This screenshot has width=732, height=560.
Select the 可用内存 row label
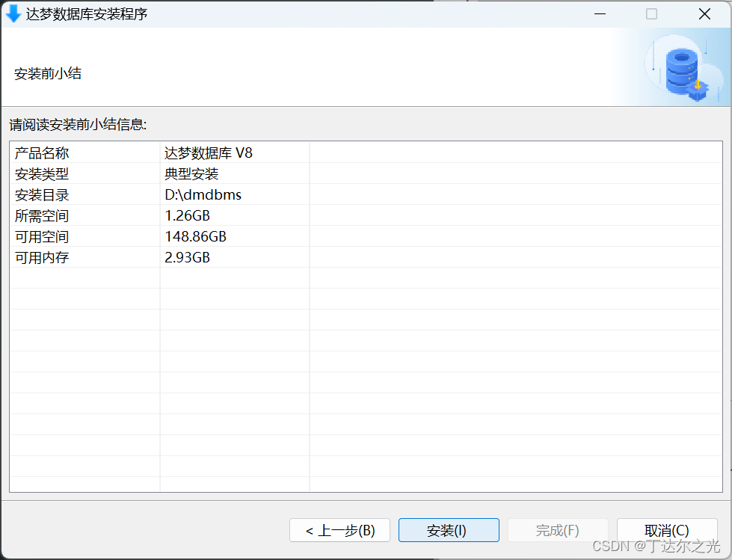coord(42,258)
